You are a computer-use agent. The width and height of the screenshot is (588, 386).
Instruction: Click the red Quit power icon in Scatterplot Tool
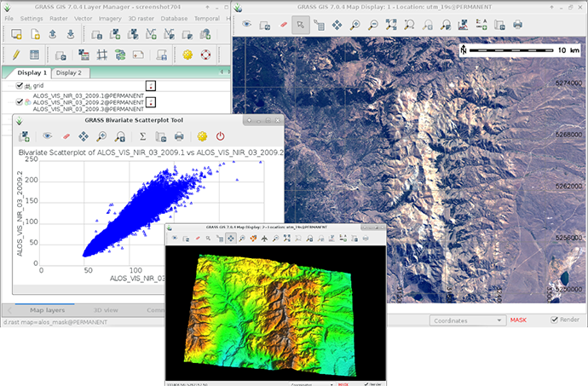point(220,136)
